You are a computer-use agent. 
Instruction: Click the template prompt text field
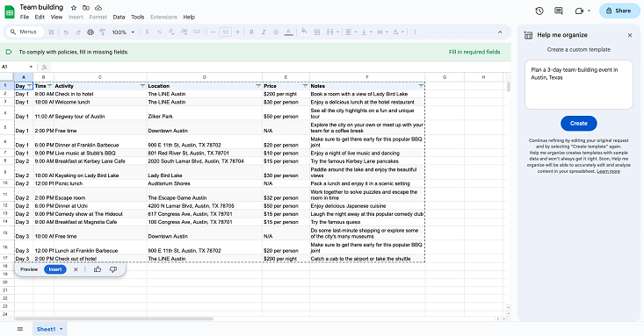pyautogui.click(x=579, y=85)
